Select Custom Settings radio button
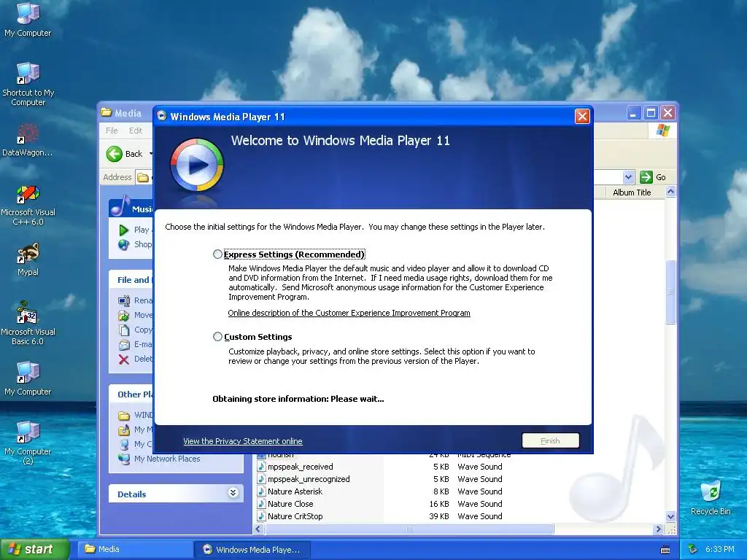 point(217,337)
